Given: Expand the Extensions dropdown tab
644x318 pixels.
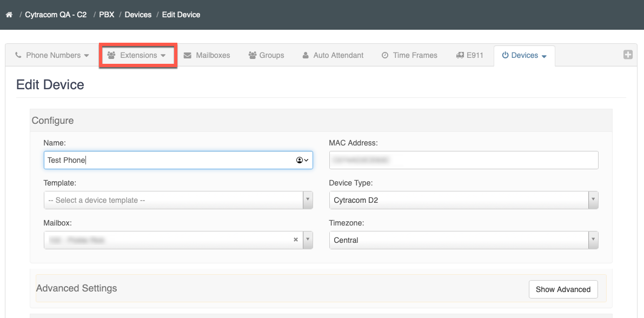Looking at the screenshot, I should (x=138, y=55).
